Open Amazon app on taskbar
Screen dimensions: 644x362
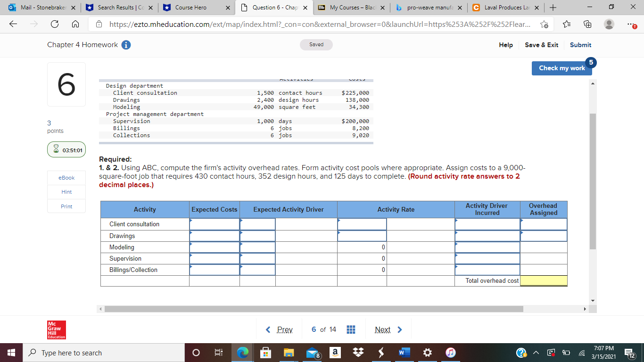click(334, 353)
